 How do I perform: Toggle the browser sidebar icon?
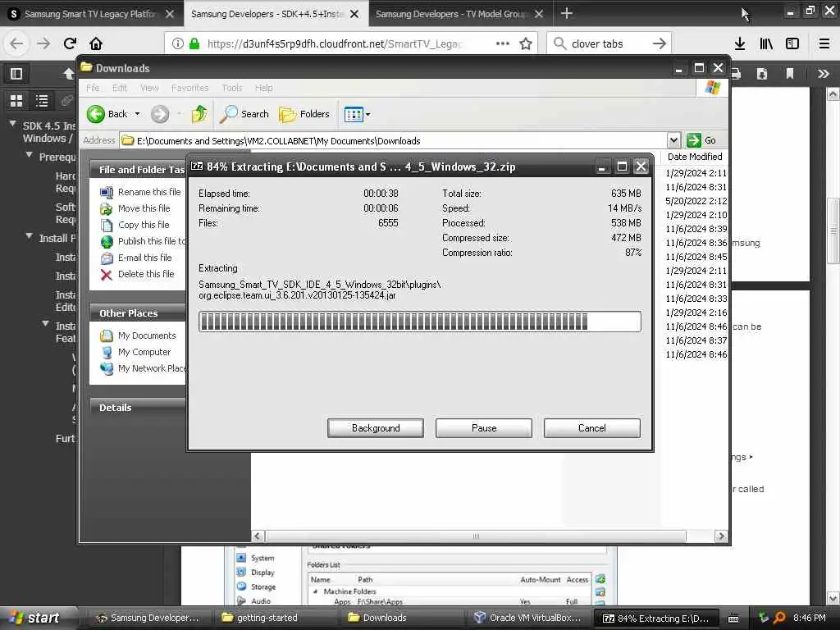point(792,43)
